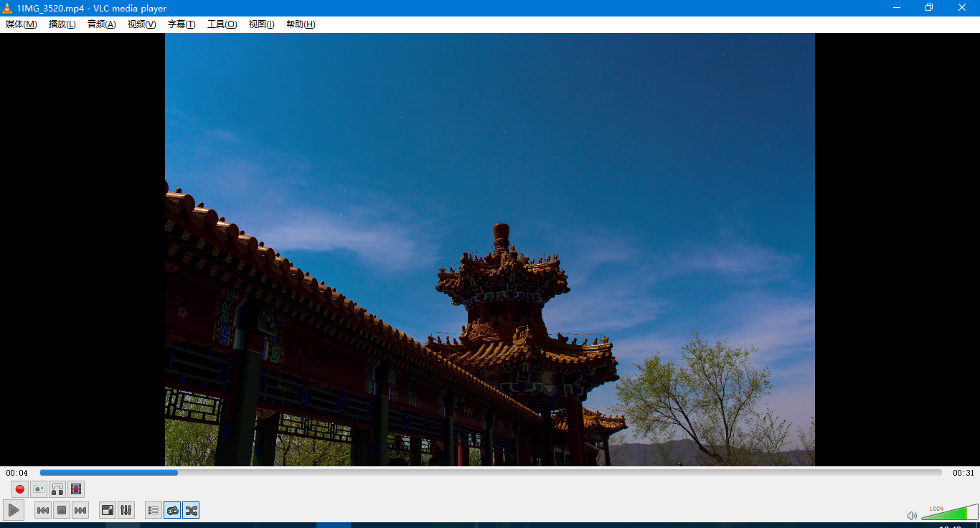The height and width of the screenshot is (528, 980).
Task: Toggle fullscreen video mode
Action: (x=108, y=510)
